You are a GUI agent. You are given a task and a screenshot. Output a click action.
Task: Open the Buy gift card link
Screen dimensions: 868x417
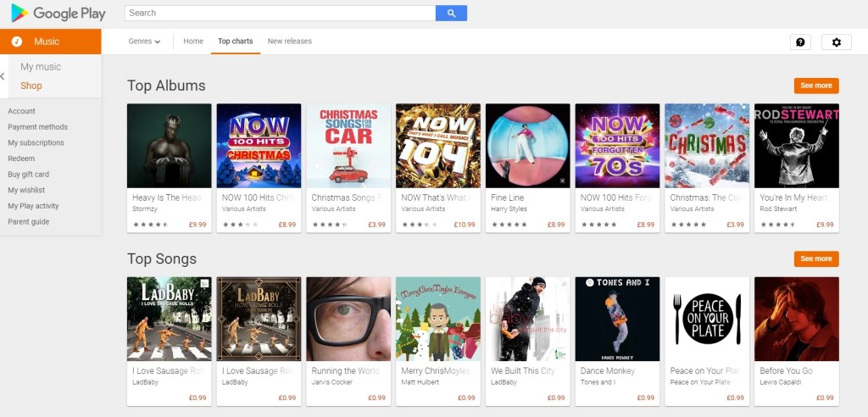[28, 175]
